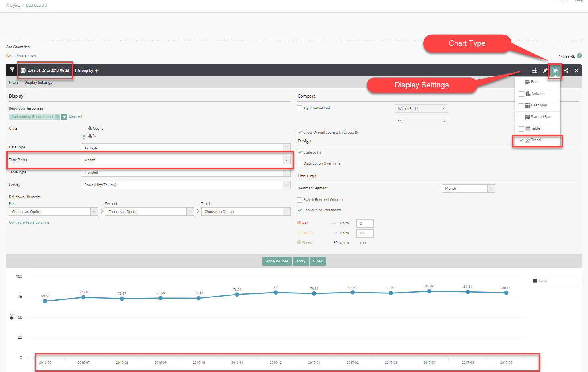Select the Count units radio button
This screenshot has width=588, height=372.
(83, 128)
